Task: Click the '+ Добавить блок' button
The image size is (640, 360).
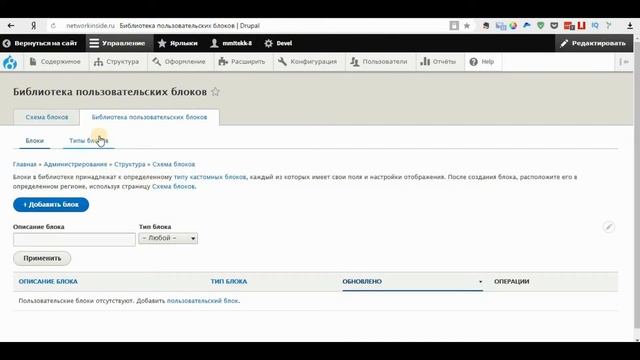Action: click(x=51, y=204)
